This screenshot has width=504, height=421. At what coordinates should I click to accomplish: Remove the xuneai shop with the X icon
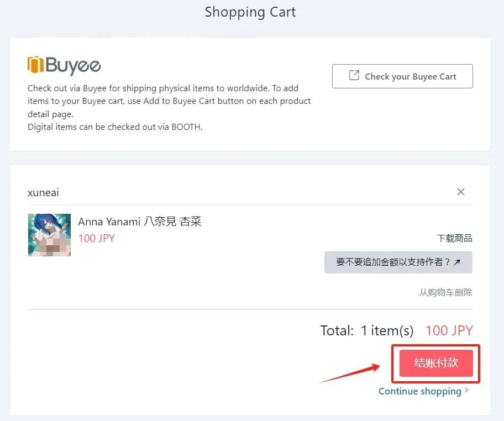(461, 192)
